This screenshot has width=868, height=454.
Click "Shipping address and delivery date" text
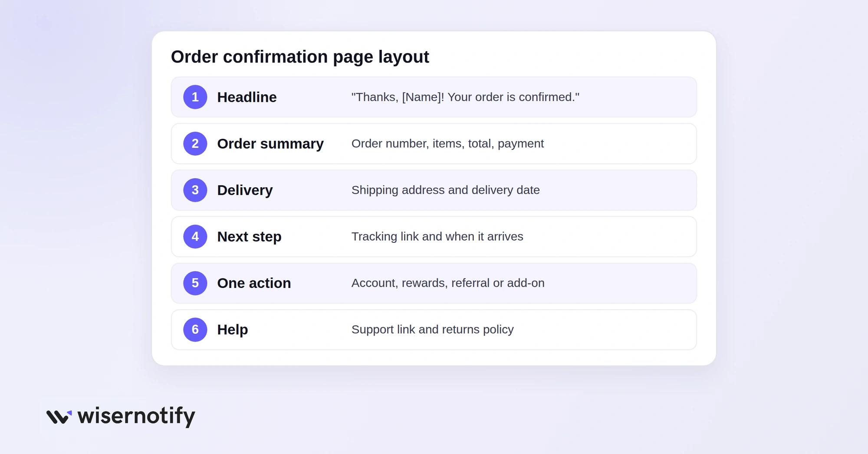(446, 190)
